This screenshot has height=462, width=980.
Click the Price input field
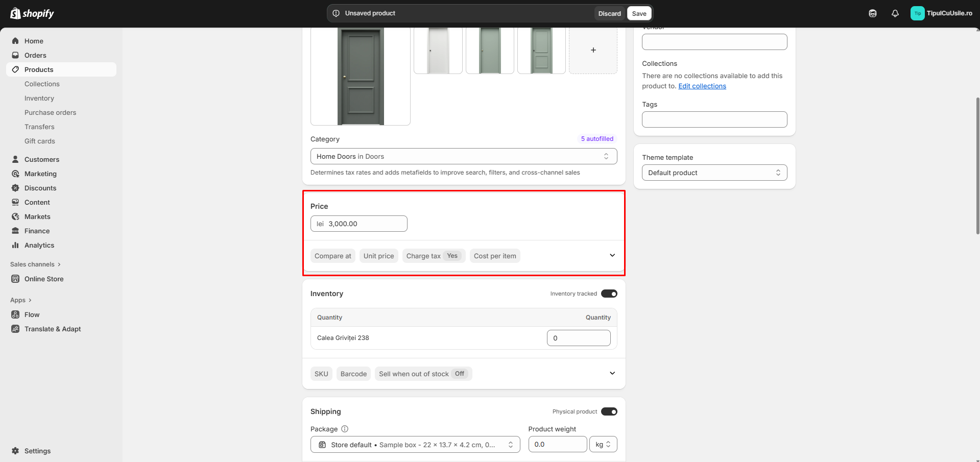pos(365,224)
